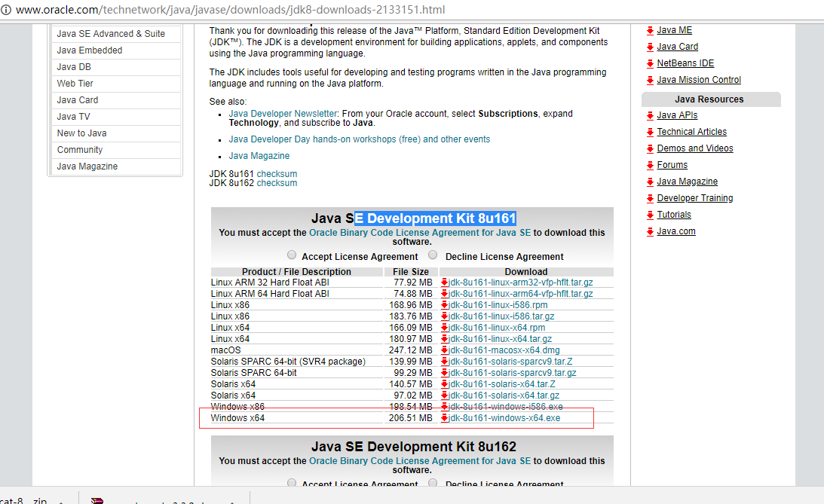Click download icon beside jdk-8u161-macosx-x64.dmg

[x=445, y=350]
